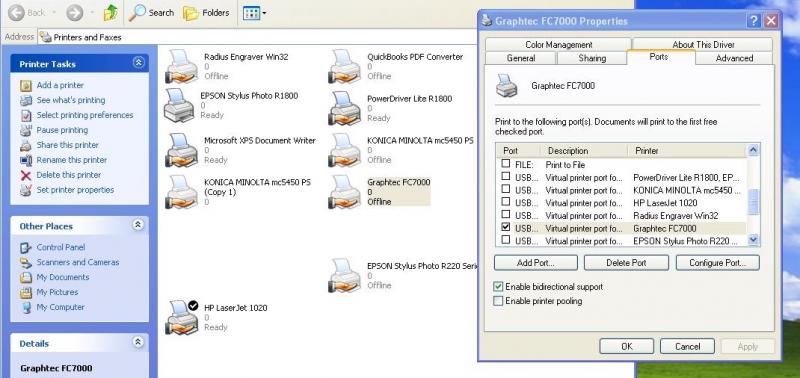The width and height of the screenshot is (800, 378).
Task: Click Add a printer task icon
Action: tap(26, 85)
